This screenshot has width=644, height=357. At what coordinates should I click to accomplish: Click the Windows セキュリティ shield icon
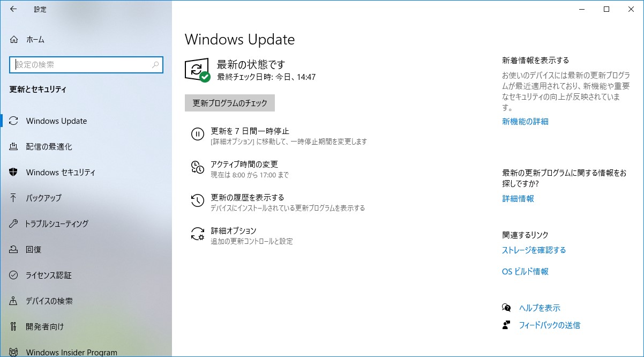tap(14, 172)
